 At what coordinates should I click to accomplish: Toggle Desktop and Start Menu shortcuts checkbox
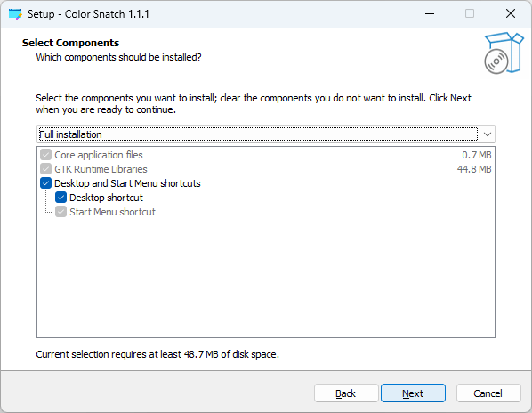click(x=45, y=183)
